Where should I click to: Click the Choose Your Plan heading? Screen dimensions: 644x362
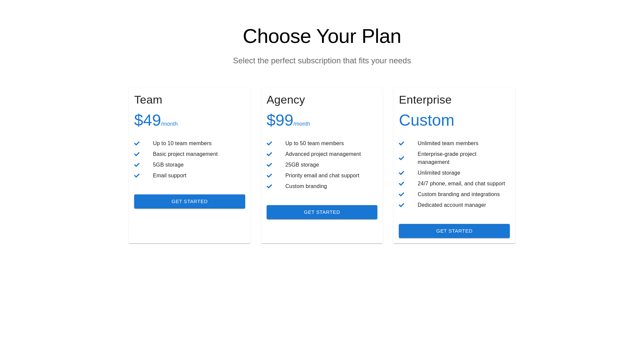coord(322,36)
